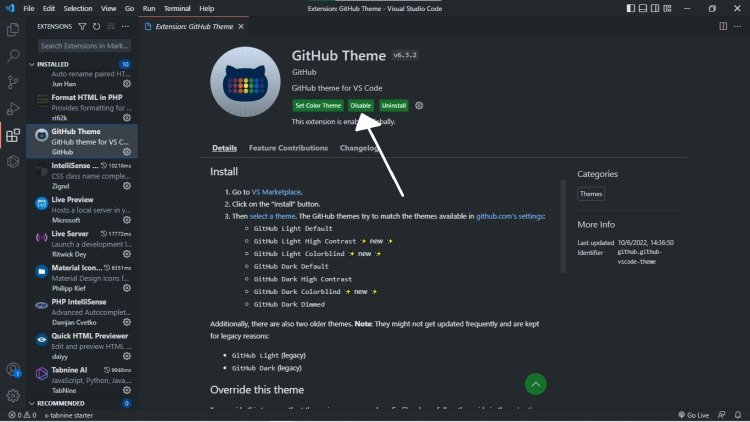Viewport: 750px width, 422px height.
Task: Switch to the Details tab
Action: tap(224, 148)
